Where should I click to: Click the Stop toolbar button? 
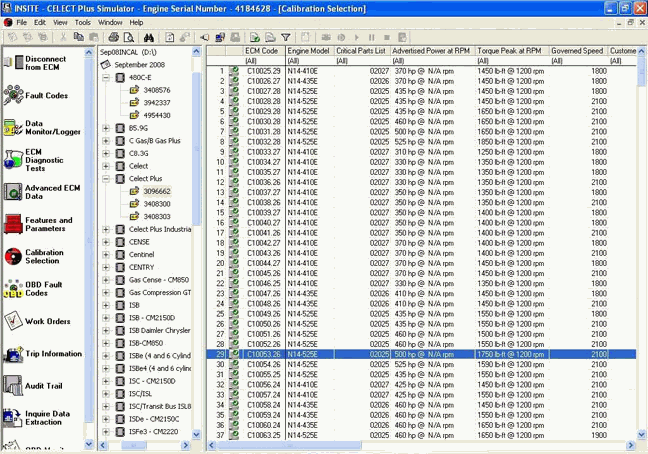[x=387, y=38]
